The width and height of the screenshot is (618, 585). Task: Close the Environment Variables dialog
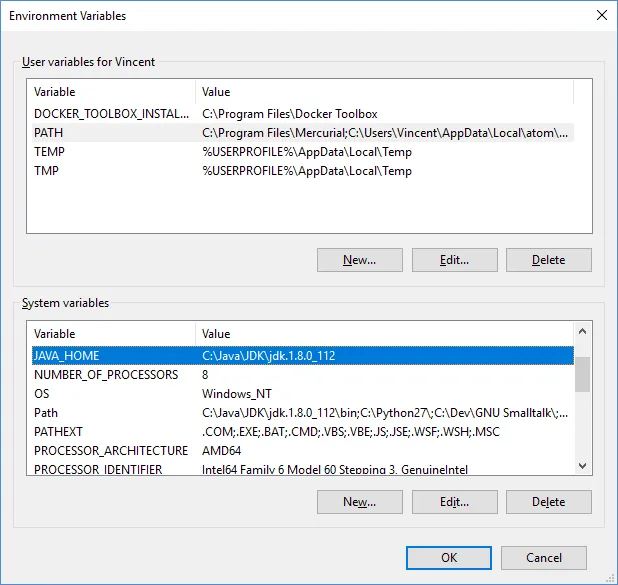[x=600, y=16]
